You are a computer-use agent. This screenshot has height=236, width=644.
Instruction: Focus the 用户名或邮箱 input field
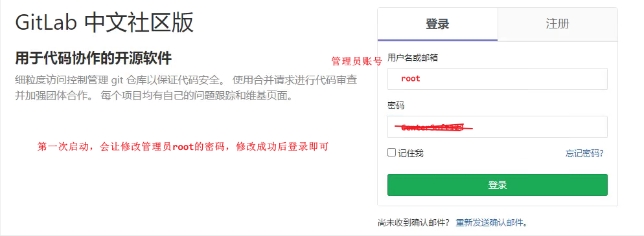(498, 79)
